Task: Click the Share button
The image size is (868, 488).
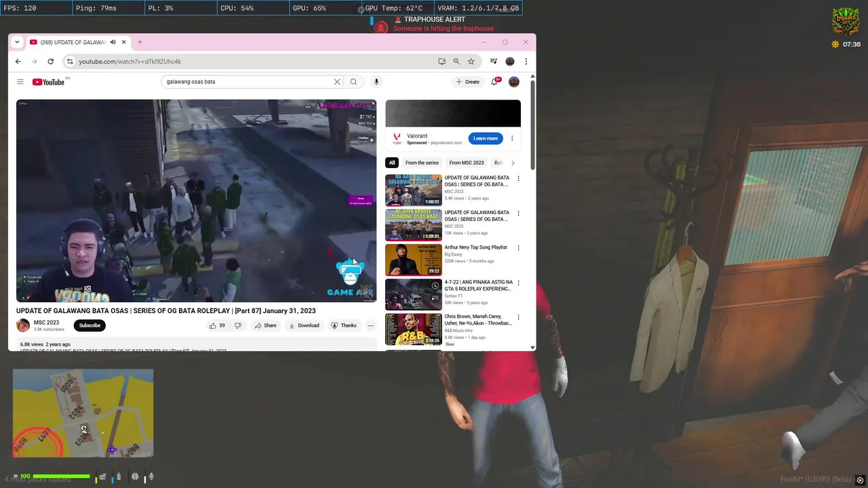Action: pyautogui.click(x=265, y=325)
